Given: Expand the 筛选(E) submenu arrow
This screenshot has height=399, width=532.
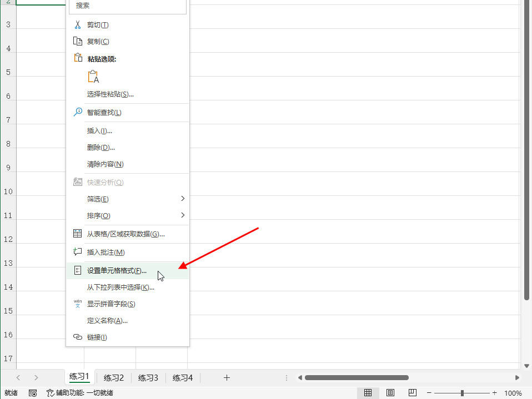Looking at the screenshot, I should click(183, 198).
